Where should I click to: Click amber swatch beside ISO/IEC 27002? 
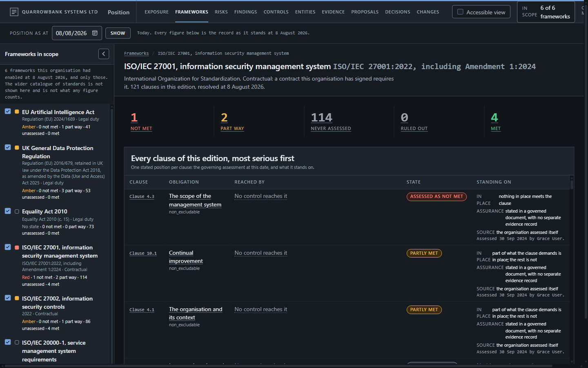click(x=17, y=298)
